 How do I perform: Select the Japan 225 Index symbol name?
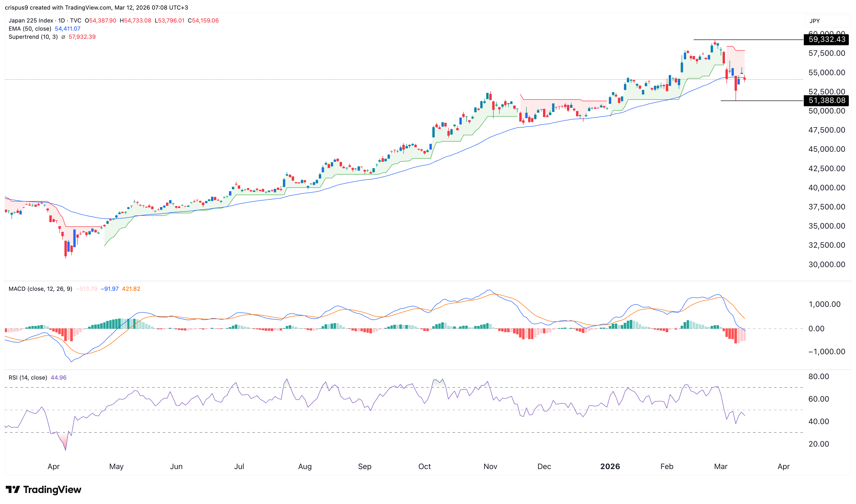pos(31,20)
